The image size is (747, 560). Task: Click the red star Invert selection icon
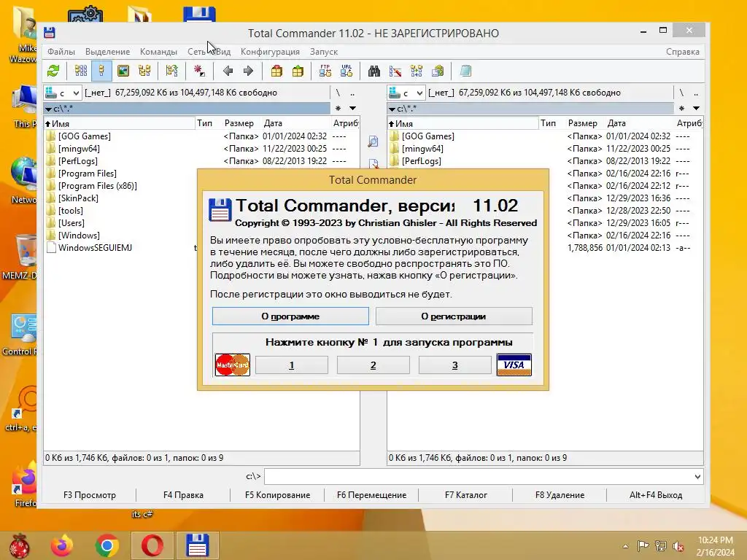click(x=199, y=71)
